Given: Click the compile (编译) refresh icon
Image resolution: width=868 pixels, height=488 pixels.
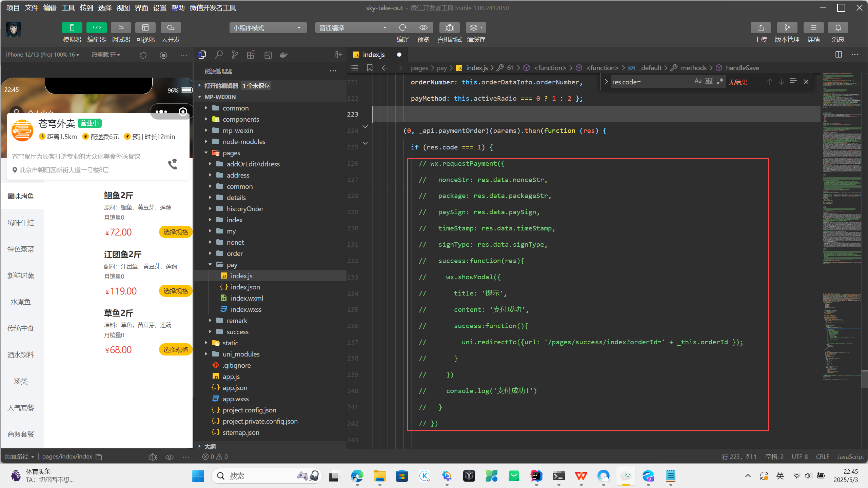Looking at the screenshot, I should (x=402, y=28).
